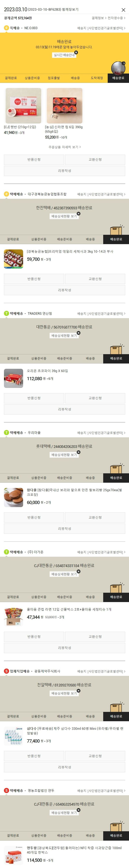Expand 쓱배송 delivery address chevron
The height and width of the screenshot is (868, 129).
point(125,28)
